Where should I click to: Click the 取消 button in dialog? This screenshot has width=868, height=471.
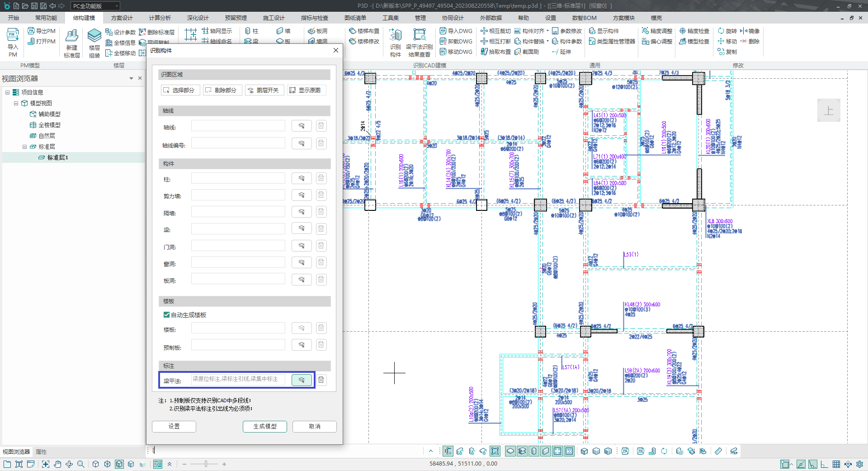pyautogui.click(x=314, y=426)
